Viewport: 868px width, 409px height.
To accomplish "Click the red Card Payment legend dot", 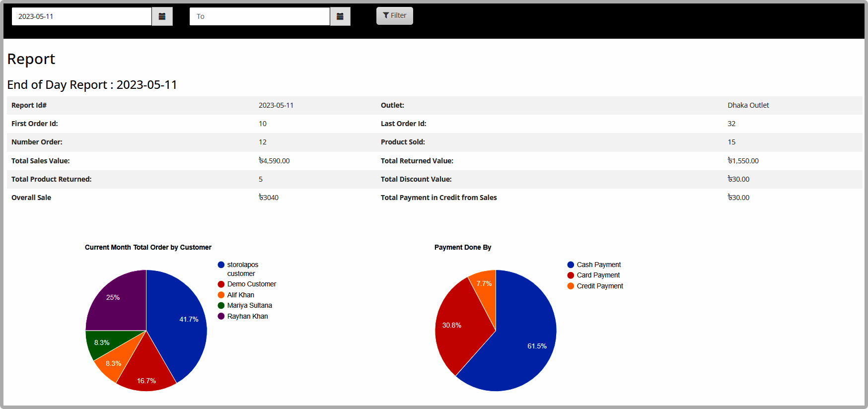I will pos(571,275).
